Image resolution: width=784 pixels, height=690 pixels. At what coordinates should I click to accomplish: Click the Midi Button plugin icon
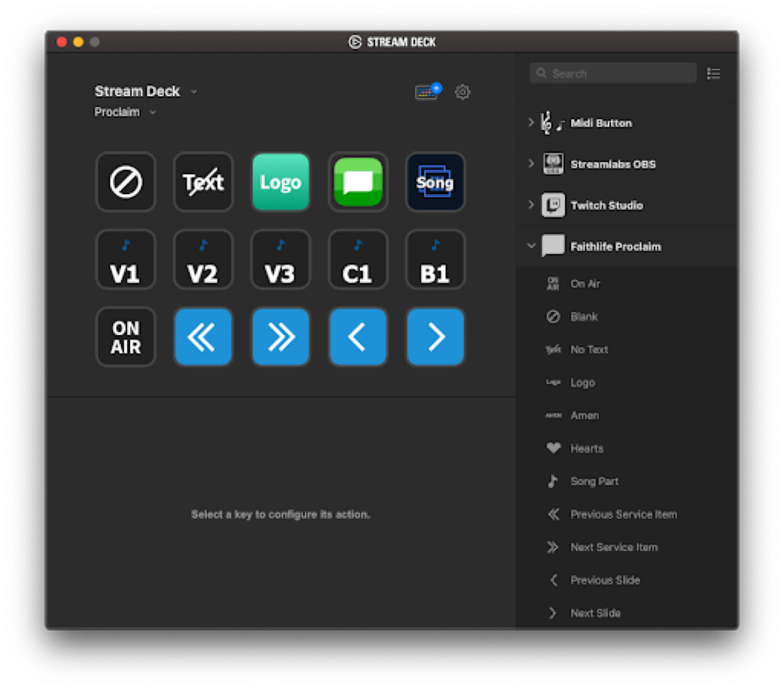tap(552, 123)
